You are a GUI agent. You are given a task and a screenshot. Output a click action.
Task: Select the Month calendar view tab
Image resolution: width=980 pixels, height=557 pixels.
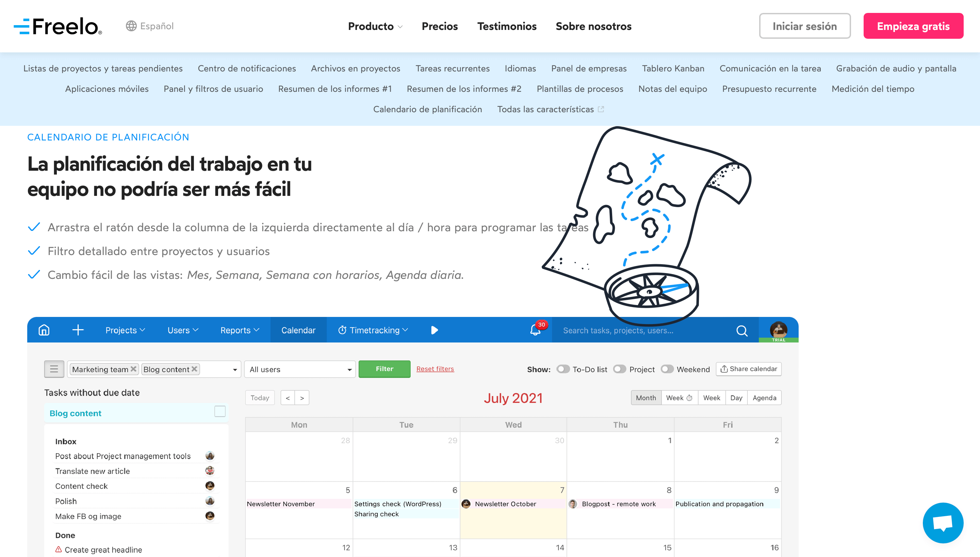pyautogui.click(x=645, y=397)
